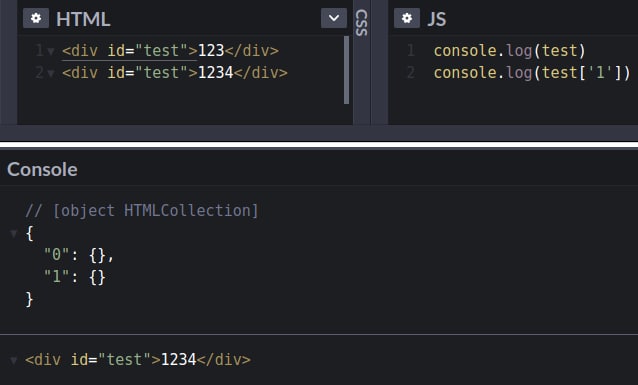Select the "1" key in console output
Viewport: 638px width, 385px height.
[x=57, y=277]
